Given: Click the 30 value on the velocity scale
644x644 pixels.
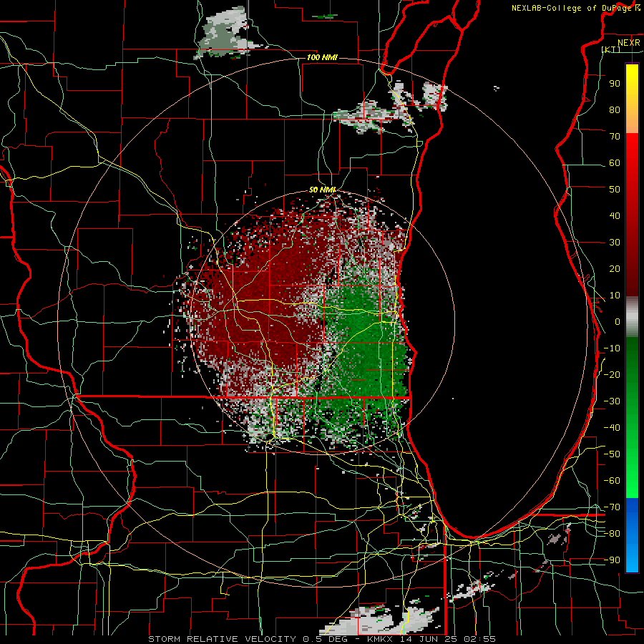Looking at the screenshot, I should 615,243.
